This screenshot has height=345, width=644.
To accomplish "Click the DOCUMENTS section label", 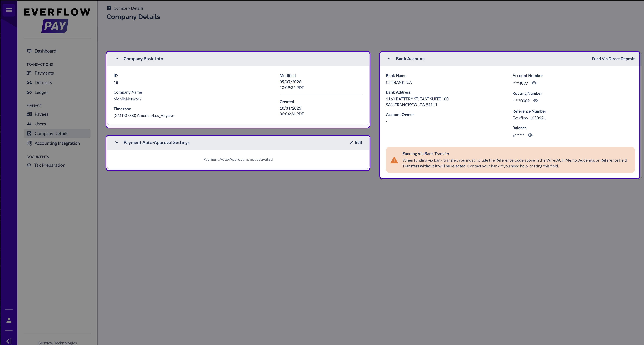I will pyautogui.click(x=38, y=157).
